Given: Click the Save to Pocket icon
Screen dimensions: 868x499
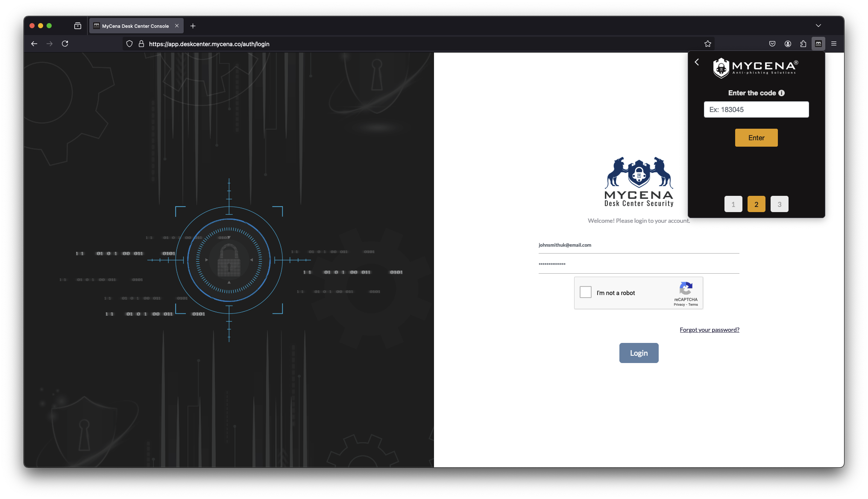Looking at the screenshot, I should coord(772,44).
